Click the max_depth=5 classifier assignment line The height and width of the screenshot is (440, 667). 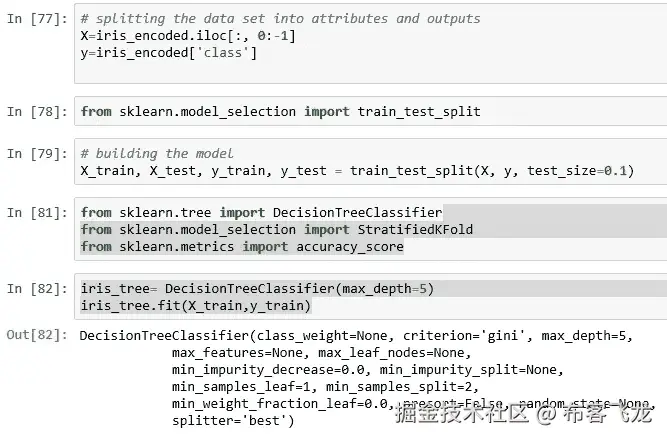257,288
